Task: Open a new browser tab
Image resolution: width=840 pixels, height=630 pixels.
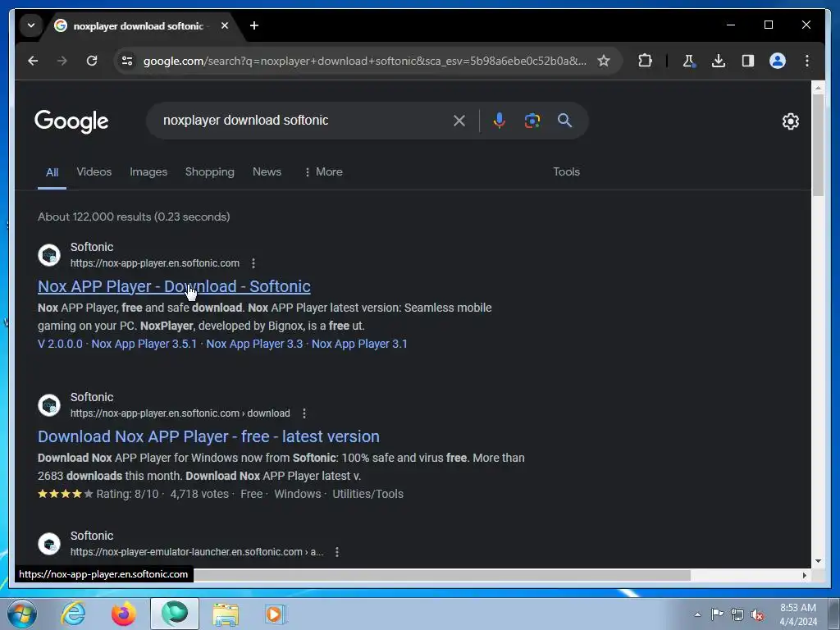Action: (254, 25)
